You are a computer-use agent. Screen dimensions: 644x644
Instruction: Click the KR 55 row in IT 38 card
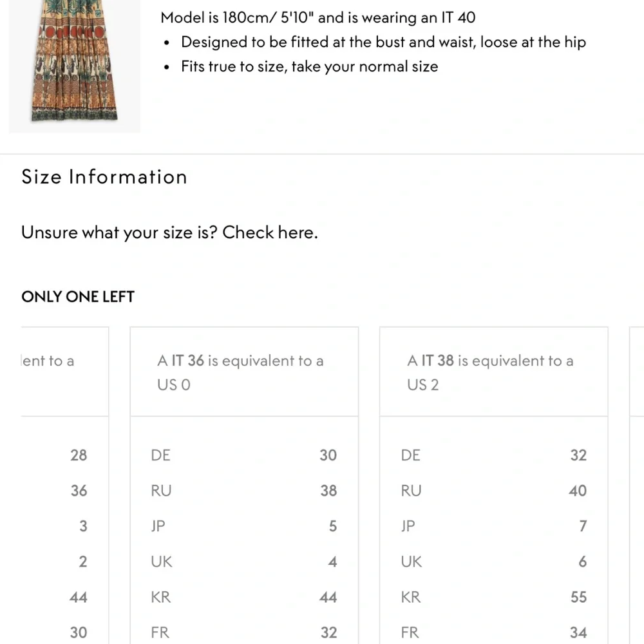493,597
